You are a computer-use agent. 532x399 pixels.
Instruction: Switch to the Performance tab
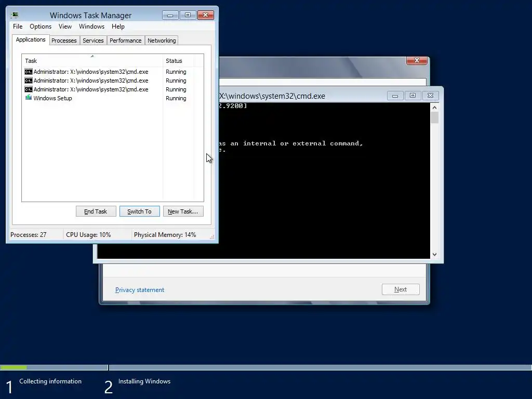click(x=125, y=41)
